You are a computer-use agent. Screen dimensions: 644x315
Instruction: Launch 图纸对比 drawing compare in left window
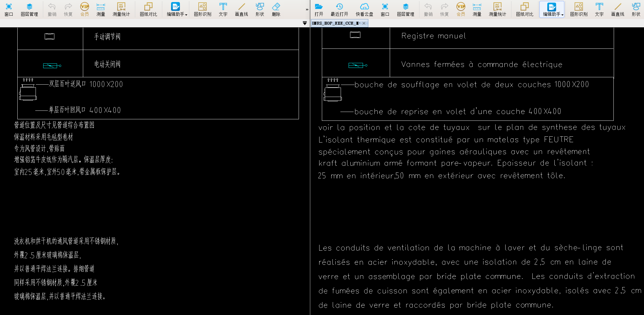tap(148, 9)
